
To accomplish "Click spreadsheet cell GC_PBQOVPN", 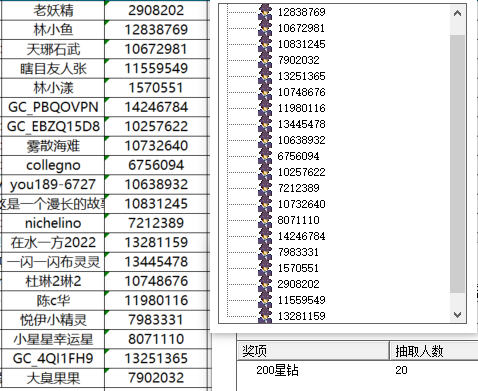I will point(53,107).
